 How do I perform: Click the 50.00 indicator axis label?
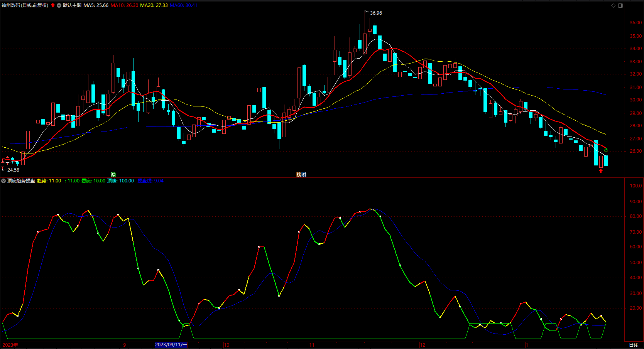(636, 263)
